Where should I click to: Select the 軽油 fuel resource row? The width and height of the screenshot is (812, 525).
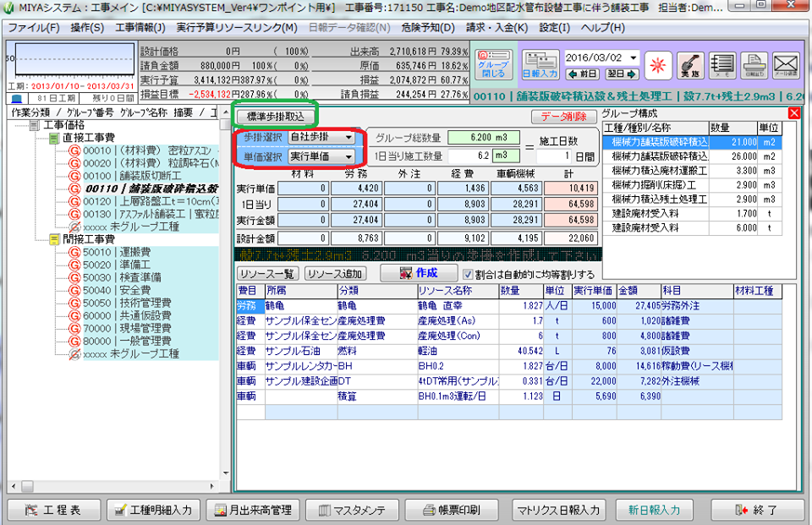508,351
